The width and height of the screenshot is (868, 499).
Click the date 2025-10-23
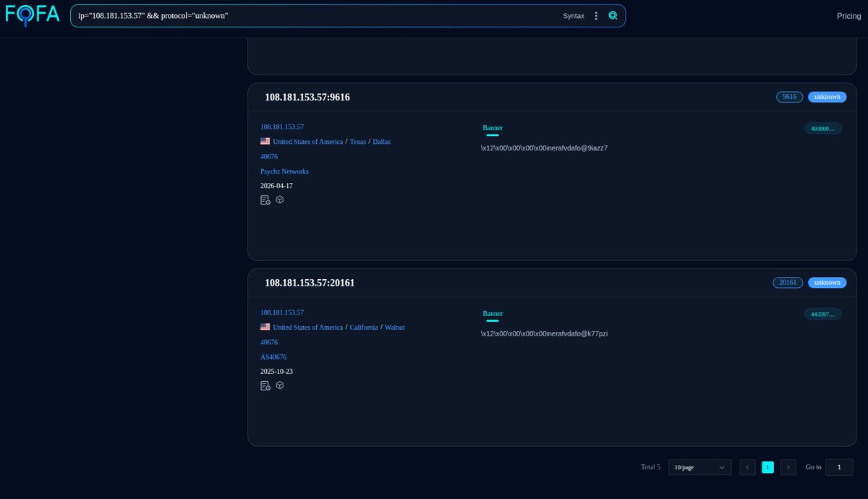(276, 372)
